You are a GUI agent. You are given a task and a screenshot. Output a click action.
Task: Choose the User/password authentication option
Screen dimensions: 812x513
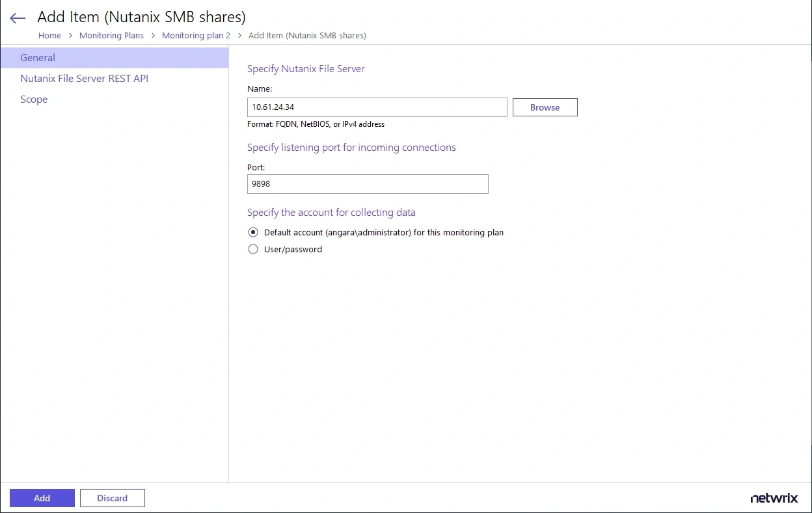[253, 249]
